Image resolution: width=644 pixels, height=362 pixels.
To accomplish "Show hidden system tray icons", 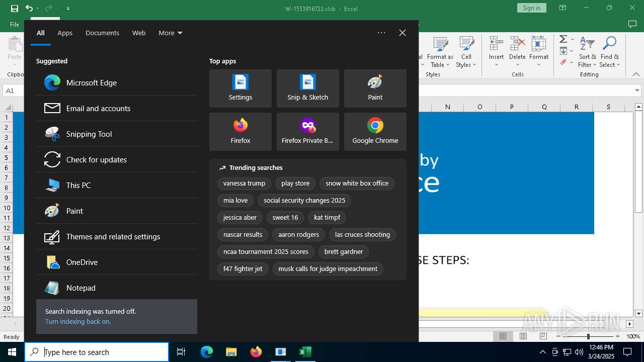I will (x=542, y=352).
